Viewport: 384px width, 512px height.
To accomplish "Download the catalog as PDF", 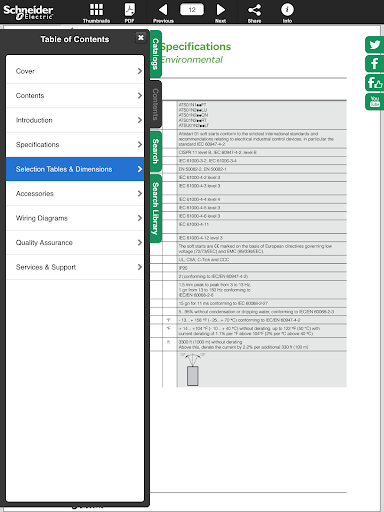I will [x=130, y=13].
